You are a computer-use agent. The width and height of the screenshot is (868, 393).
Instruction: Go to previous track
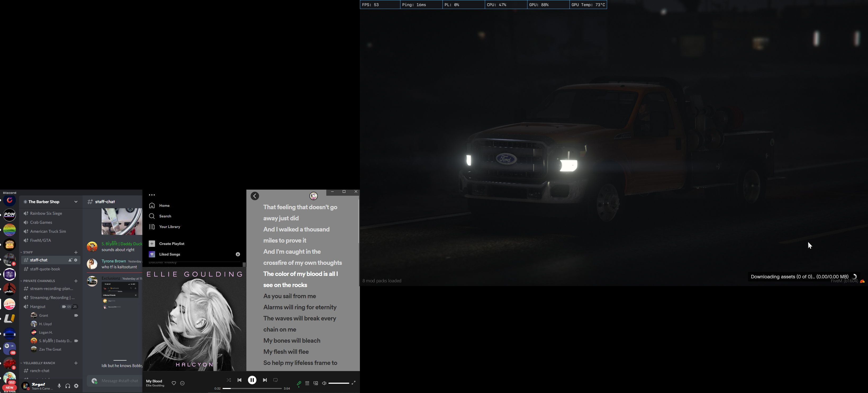pos(239,380)
